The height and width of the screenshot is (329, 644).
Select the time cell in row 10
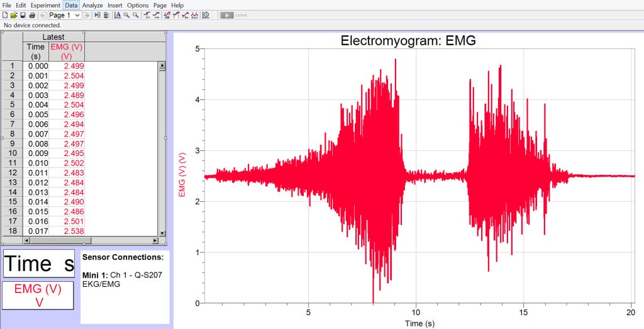point(38,153)
